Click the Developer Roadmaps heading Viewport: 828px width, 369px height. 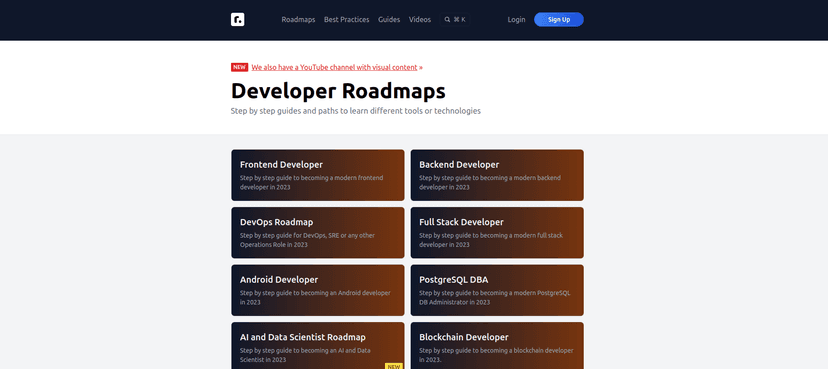click(x=338, y=91)
